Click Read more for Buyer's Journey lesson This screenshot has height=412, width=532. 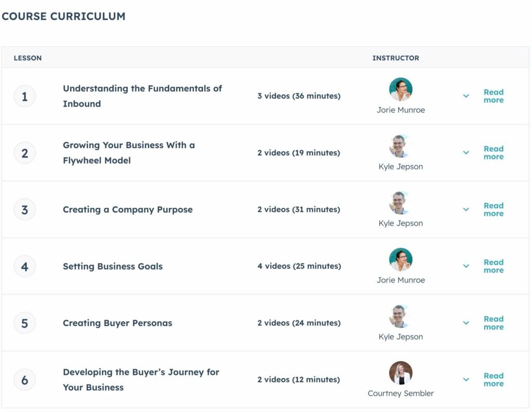pos(493,380)
